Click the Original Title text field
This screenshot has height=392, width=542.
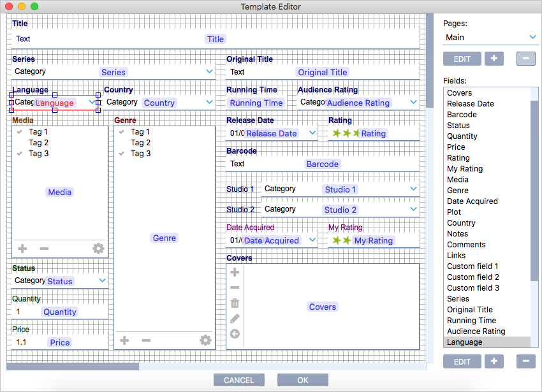pos(323,72)
